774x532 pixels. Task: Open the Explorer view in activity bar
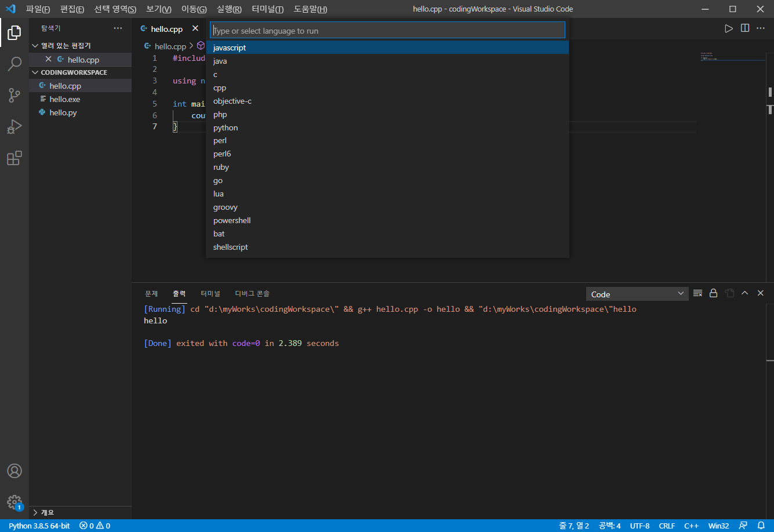(x=14, y=33)
